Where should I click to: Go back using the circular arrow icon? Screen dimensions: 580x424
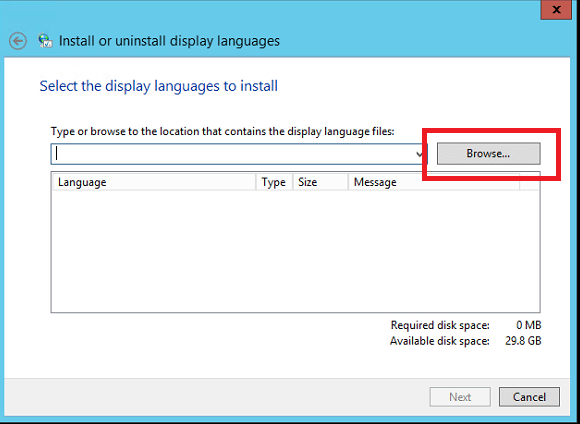[18, 41]
